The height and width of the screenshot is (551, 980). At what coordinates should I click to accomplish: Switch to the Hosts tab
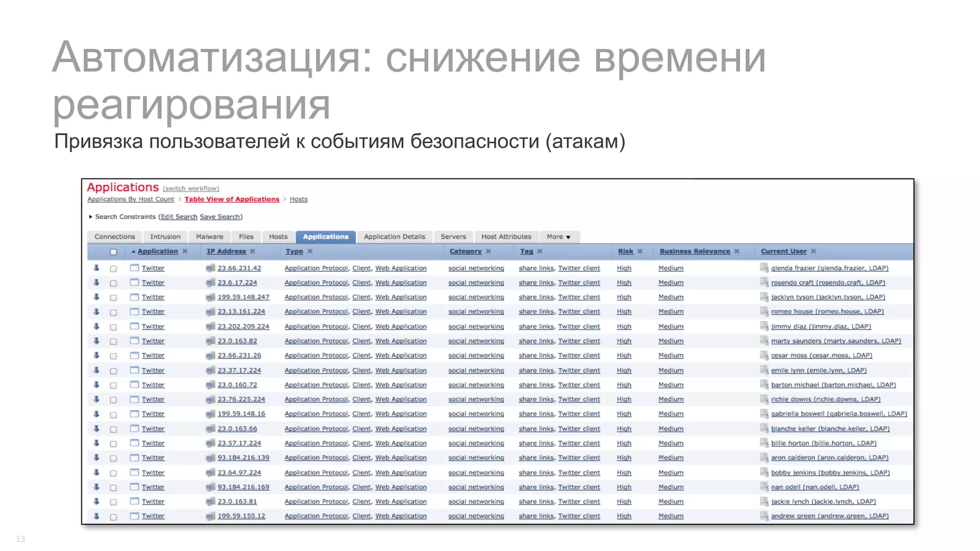(278, 237)
